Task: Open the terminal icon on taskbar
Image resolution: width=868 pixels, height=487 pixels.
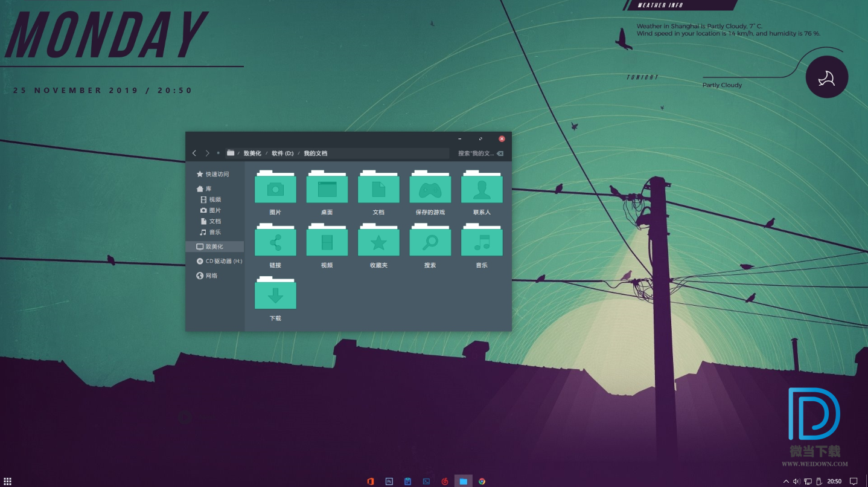Action: coord(426,481)
